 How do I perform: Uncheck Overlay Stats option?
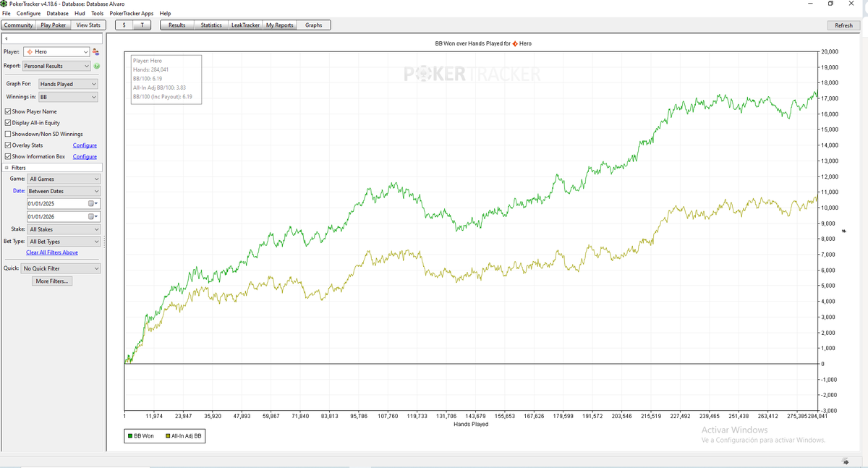pos(7,145)
